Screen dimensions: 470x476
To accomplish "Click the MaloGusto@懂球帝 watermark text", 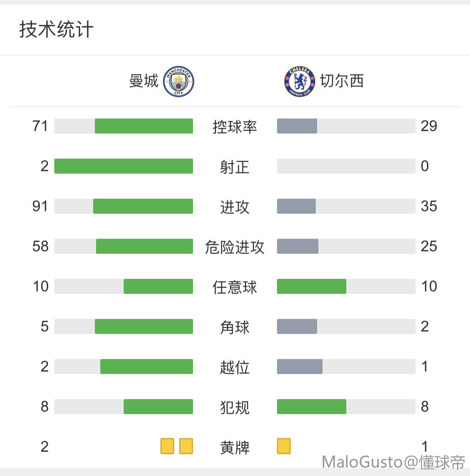I will click(393, 462).
